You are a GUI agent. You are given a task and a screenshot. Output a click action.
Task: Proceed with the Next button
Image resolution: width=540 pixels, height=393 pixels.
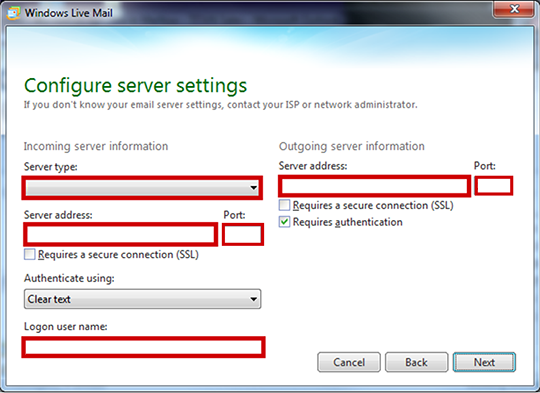coord(484,362)
